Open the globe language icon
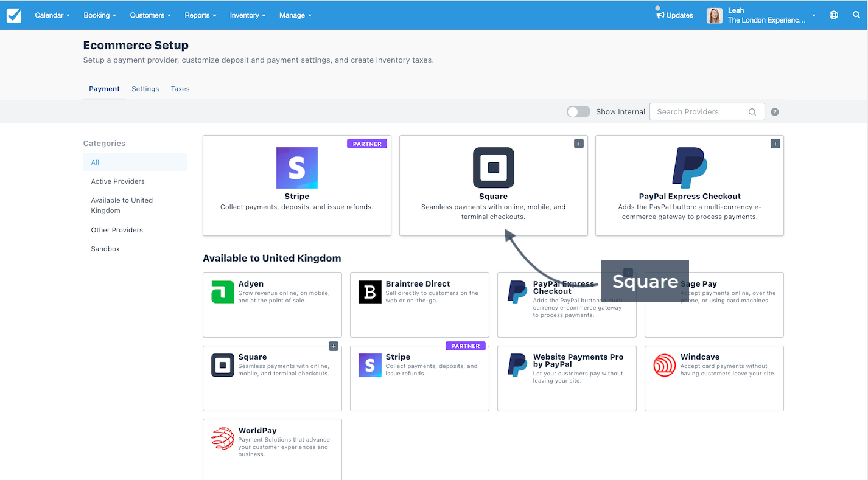Image resolution: width=868 pixels, height=480 pixels. (x=834, y=15)
